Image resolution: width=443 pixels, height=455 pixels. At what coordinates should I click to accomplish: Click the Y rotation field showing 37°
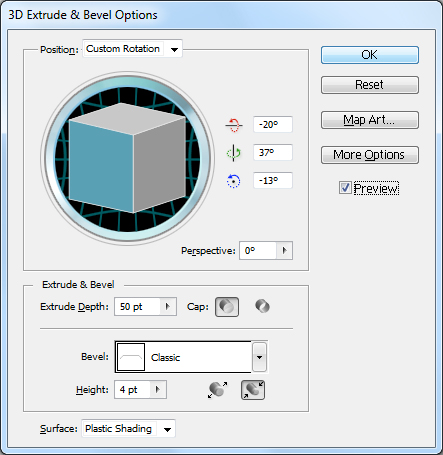[273, 153]
